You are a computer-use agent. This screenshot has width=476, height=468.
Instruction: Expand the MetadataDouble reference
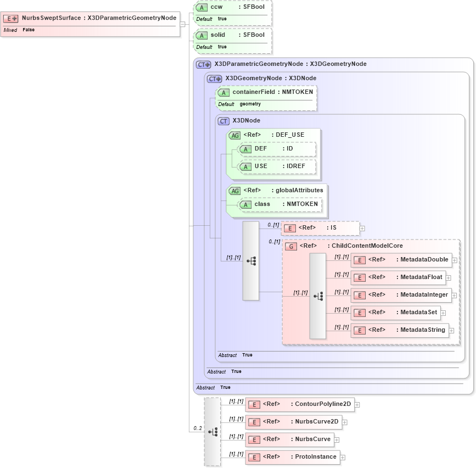(455, 260)
